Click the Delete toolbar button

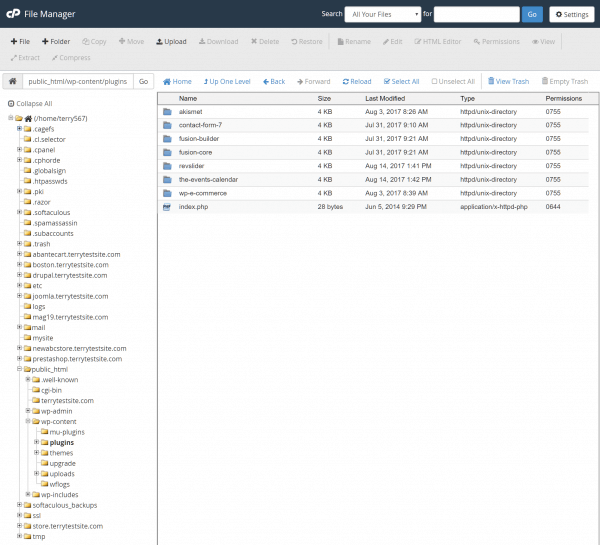[265, 41]
